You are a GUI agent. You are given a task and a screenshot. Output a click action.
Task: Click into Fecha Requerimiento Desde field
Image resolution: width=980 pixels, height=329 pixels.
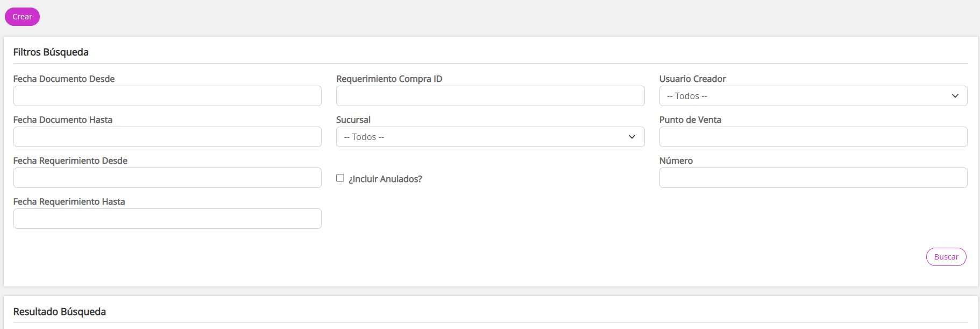[x=167, y=178]
